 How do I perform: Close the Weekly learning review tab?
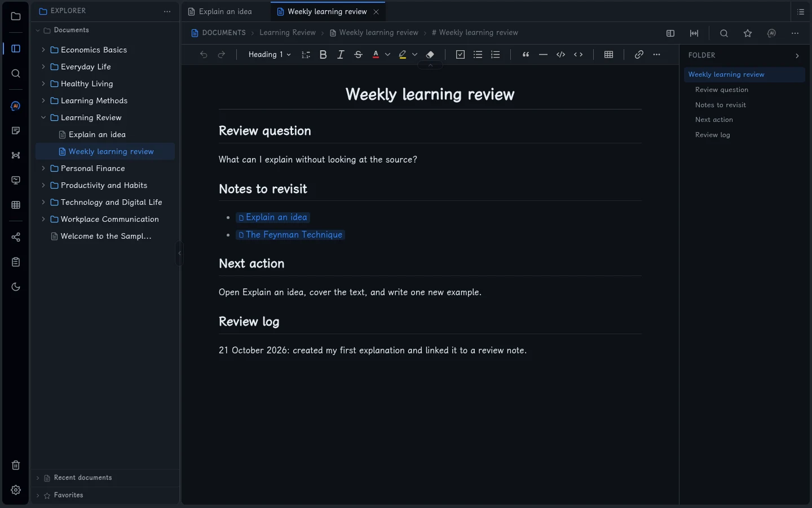376,12
